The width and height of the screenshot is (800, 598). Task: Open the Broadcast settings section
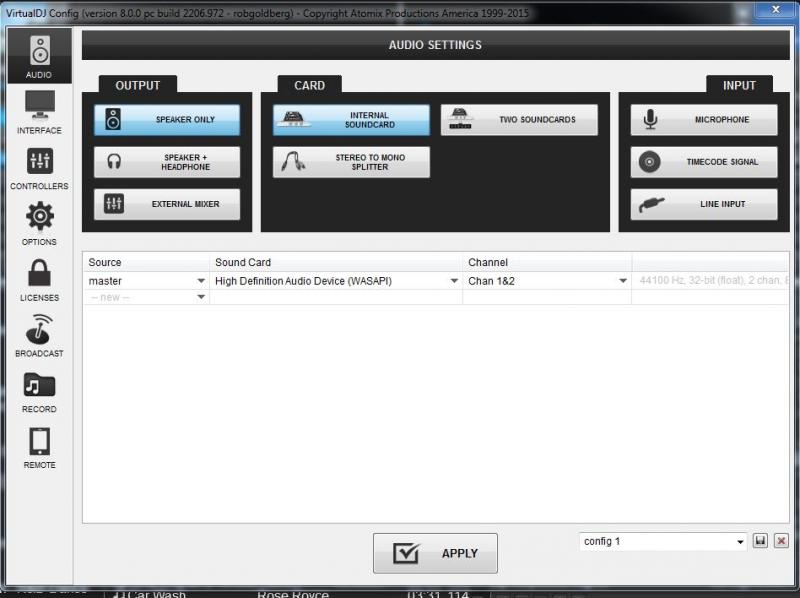[x=39, y=335]
